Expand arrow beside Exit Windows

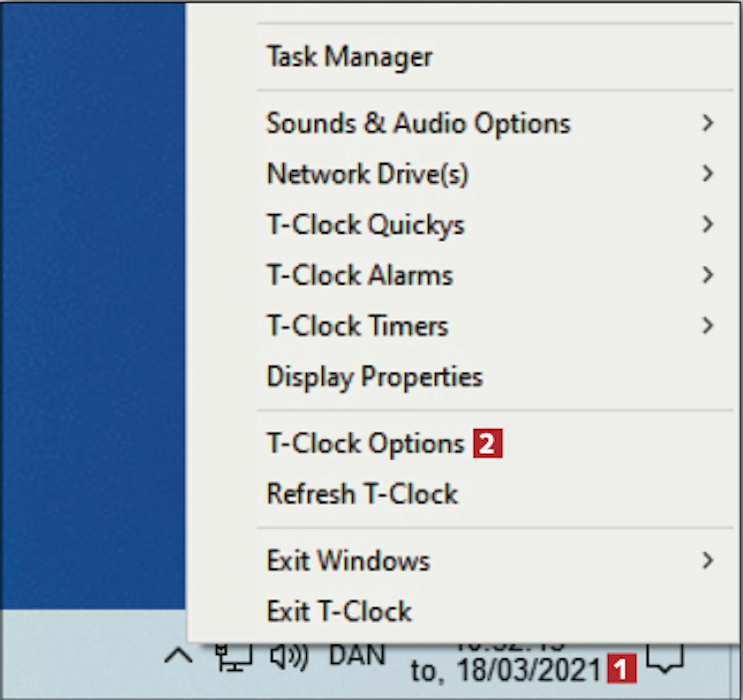coord(708,560)
